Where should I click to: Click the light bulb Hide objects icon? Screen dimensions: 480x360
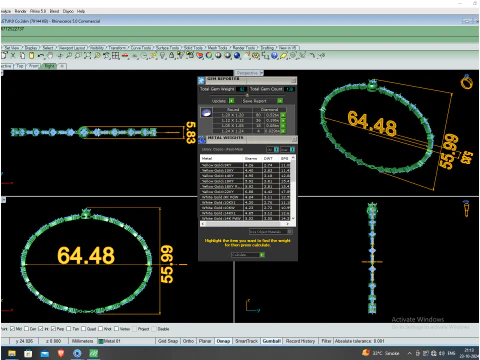pyautogui.click(x=162, y=56)
